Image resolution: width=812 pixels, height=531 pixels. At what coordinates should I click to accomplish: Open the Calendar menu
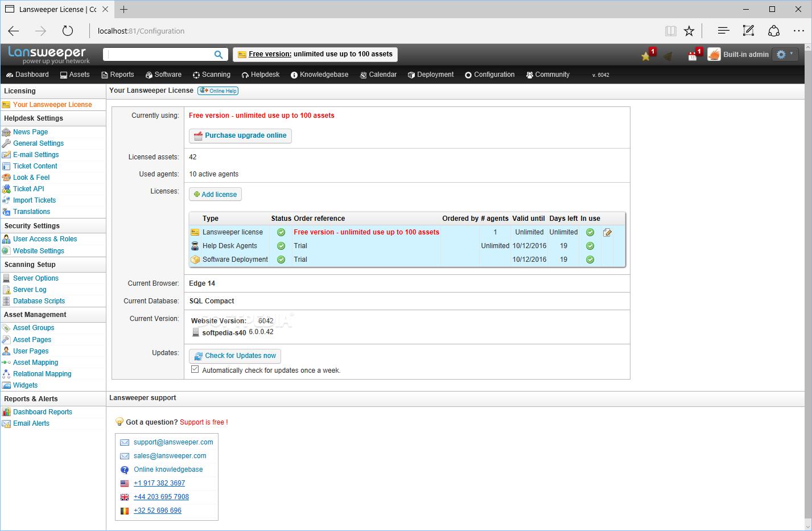click(x=378, y=75)
